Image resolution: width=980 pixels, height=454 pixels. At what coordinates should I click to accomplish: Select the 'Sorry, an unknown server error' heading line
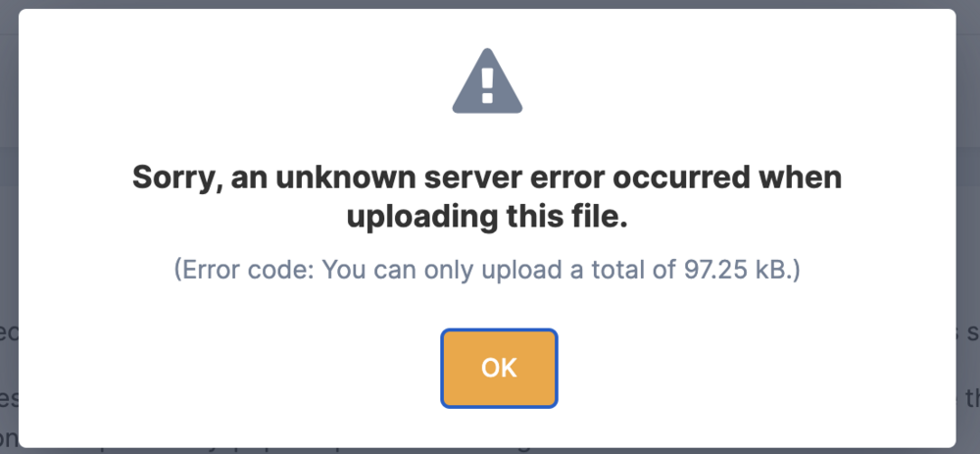(487, 177)
